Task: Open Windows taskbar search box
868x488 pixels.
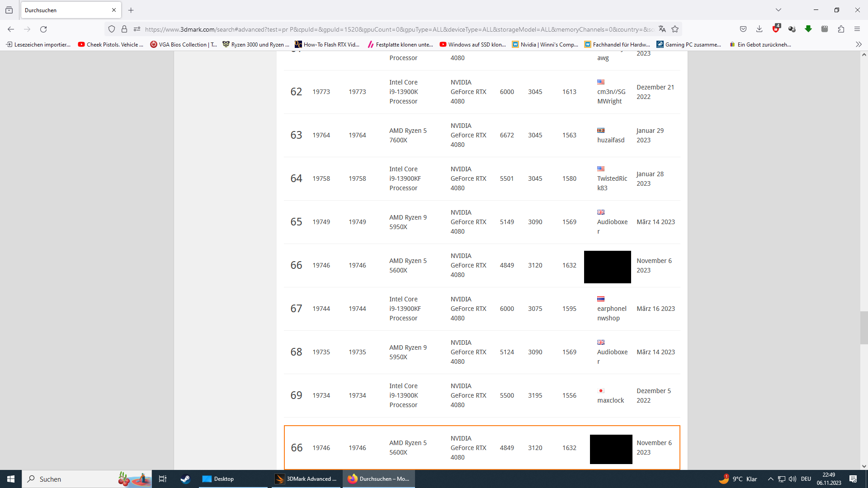Action: pos(72,479)
